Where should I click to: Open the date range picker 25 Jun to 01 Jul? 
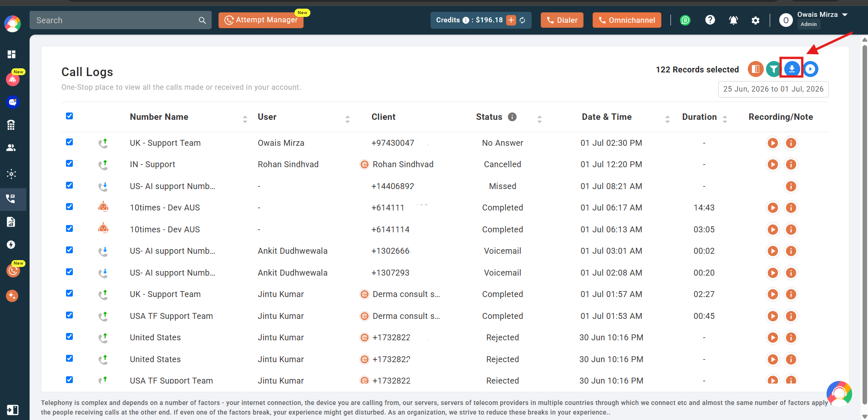773,89
